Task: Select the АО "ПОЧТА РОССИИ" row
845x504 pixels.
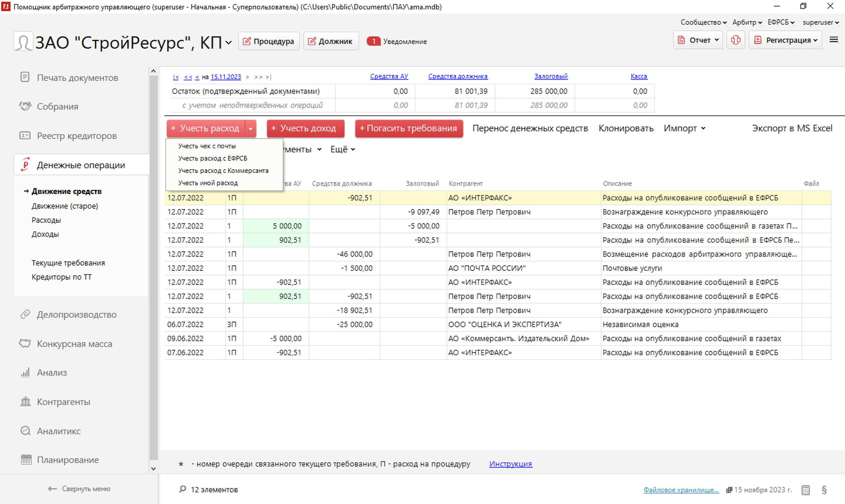Action: tap(498, 268)
